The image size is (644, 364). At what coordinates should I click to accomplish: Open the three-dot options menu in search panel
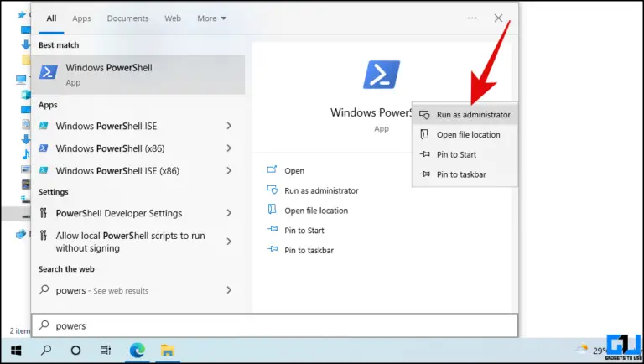[x=472, y=18]
